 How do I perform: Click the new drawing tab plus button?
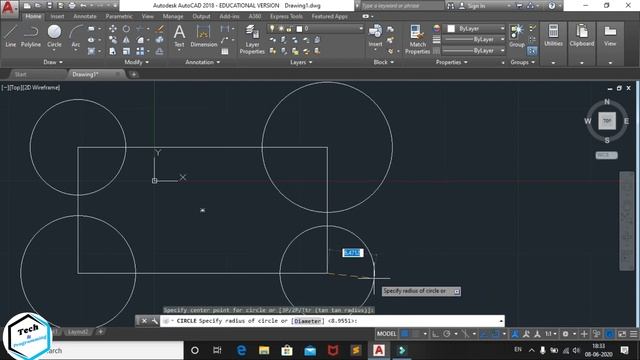[133, 74]
